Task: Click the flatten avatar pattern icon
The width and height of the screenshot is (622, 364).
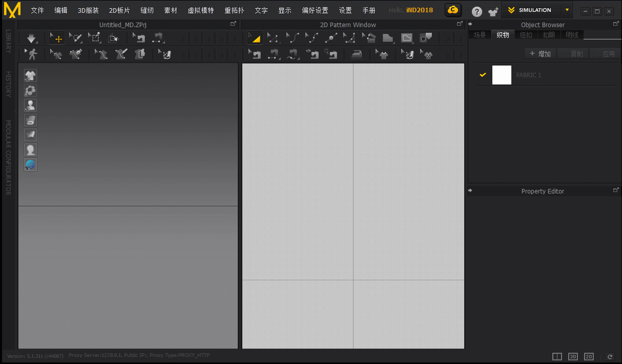Action: [x=140, y=54]
